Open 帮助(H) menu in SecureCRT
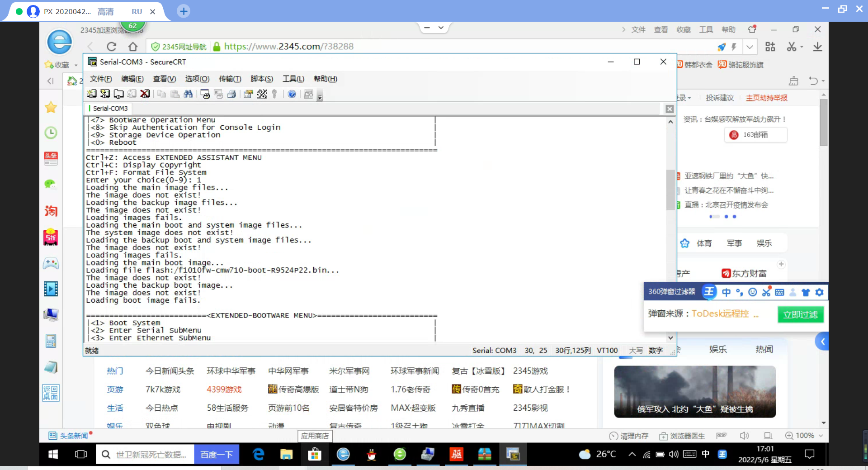The width and height of the screenshot is (868, 470). pos(325,79)
